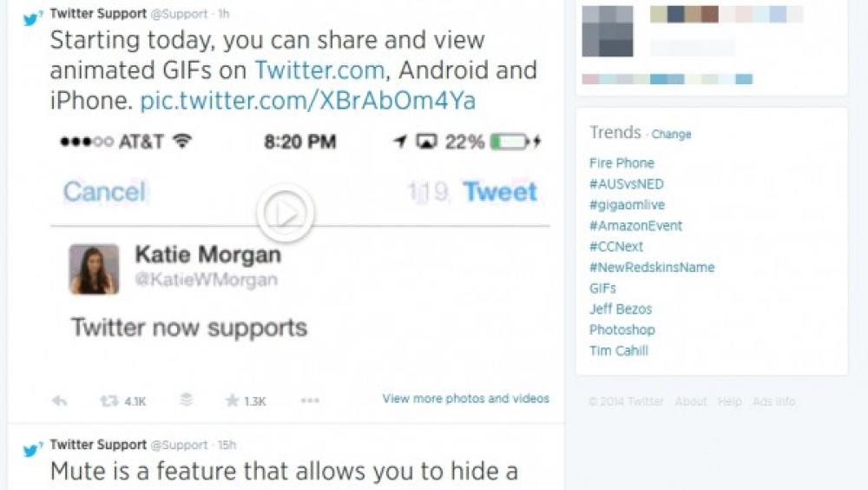Screen dimensions: 868x490
Task: Favorite the tweet using the star icon
Action: (232, 401)
